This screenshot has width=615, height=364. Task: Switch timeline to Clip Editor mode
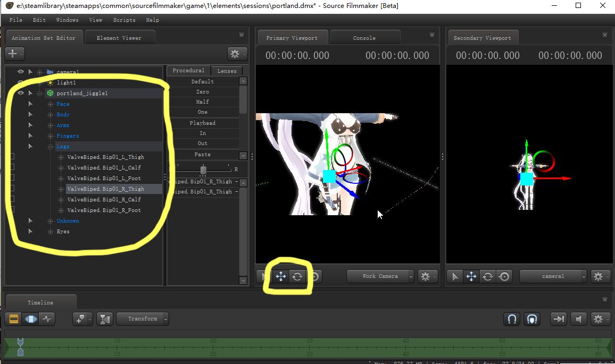point(14,319)
